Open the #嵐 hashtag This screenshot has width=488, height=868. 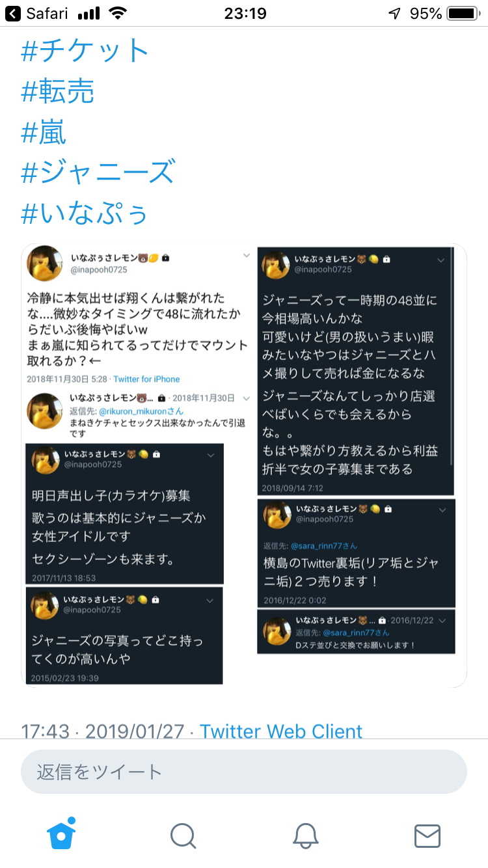pos(44,132)
